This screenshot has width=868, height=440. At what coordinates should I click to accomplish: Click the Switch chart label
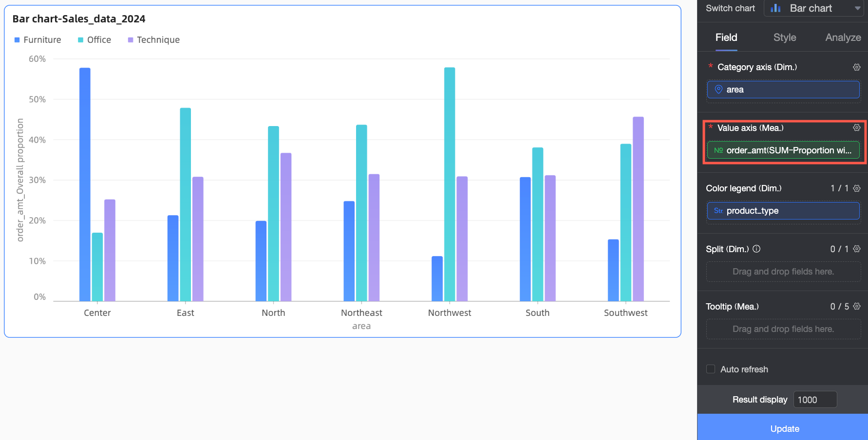[x=730, y=8]
